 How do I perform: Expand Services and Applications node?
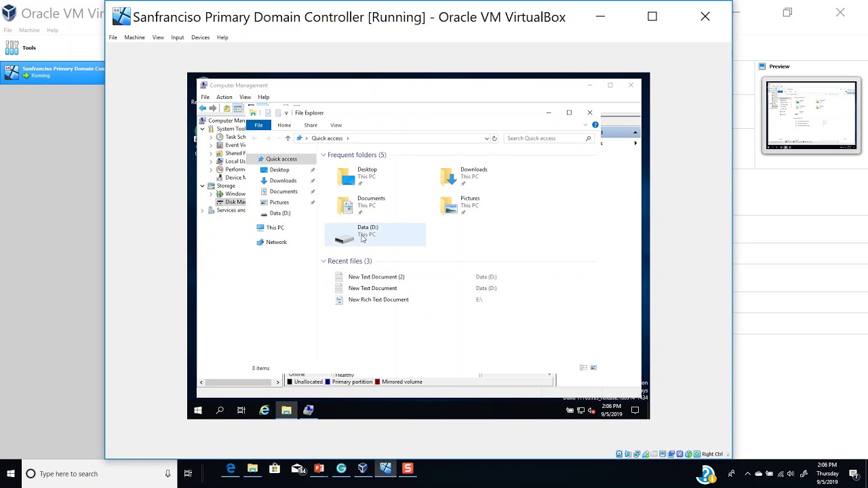click(202, 210)
